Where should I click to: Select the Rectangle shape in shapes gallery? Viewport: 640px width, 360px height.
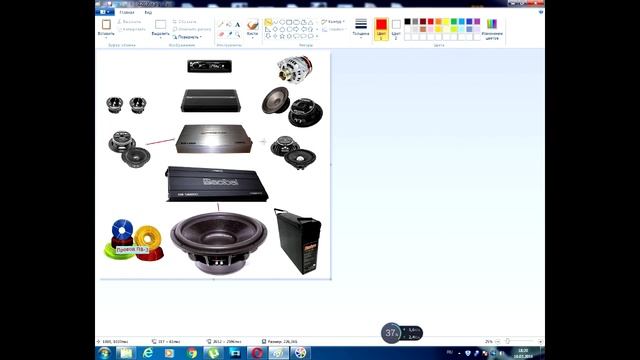289,22
